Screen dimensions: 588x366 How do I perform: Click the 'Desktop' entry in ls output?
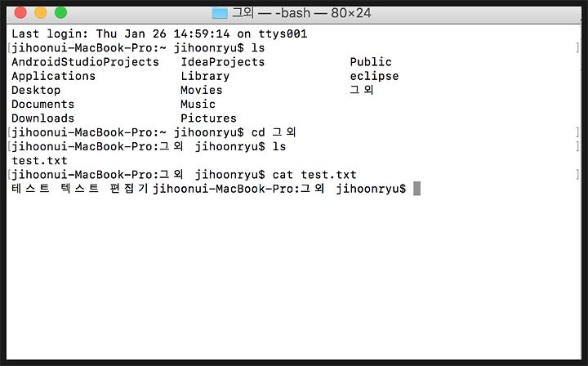pyautogui.click(x=36, y=90)
